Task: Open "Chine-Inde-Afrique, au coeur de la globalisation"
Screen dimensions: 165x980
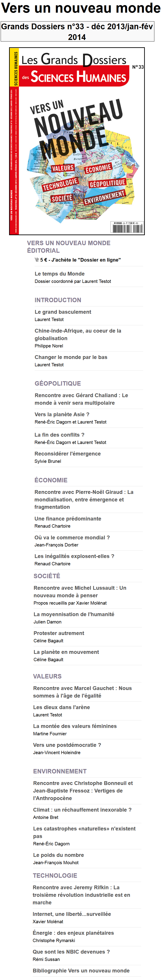Action: (x=78, y=334)
